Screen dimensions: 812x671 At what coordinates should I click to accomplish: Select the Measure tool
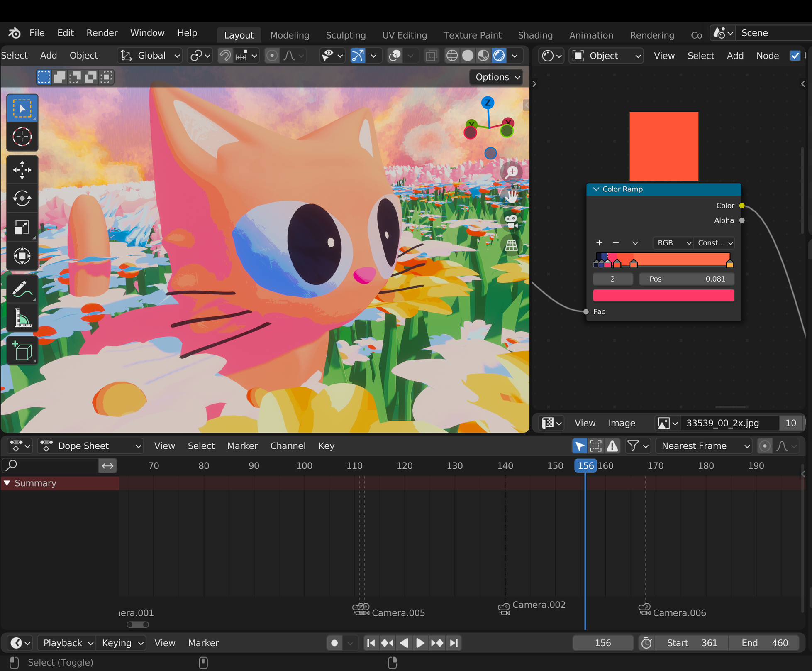22,318
